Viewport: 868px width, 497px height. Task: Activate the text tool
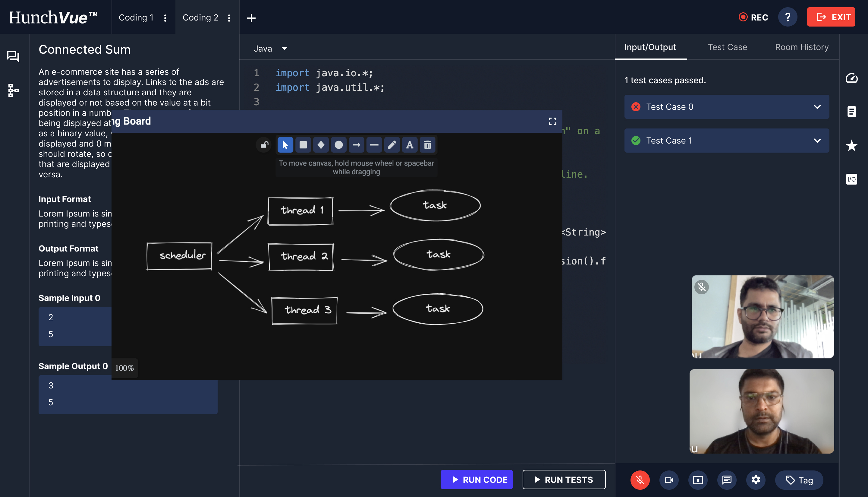(410, 145)
